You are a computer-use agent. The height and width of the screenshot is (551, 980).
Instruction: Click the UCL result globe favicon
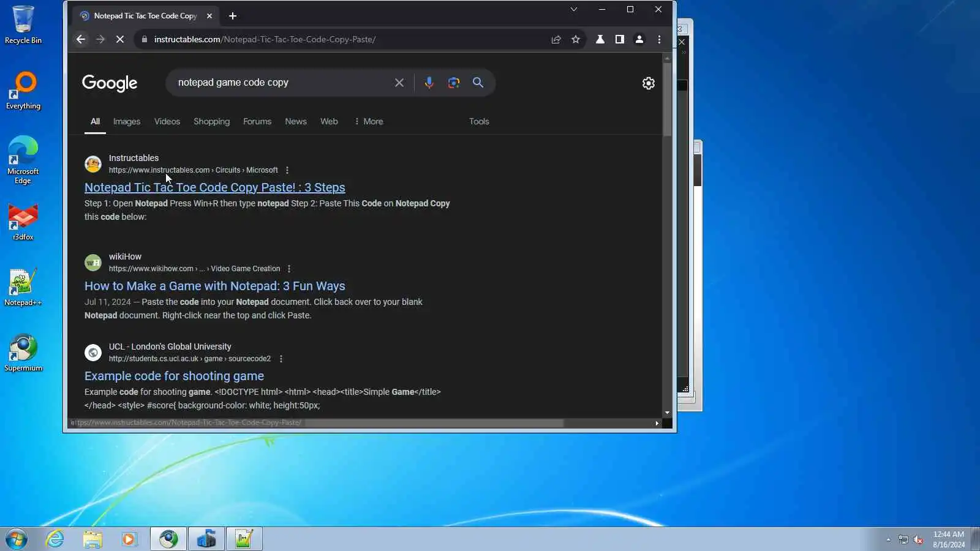click(93, 353)
